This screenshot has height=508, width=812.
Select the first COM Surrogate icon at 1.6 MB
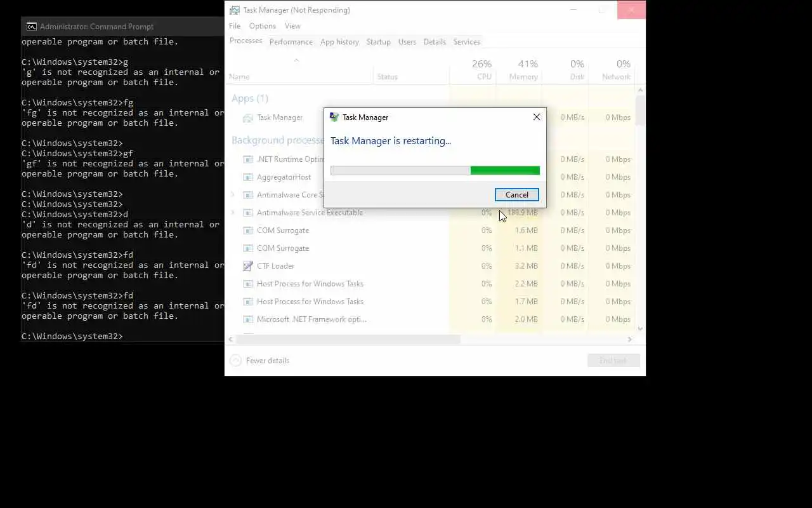248,231
